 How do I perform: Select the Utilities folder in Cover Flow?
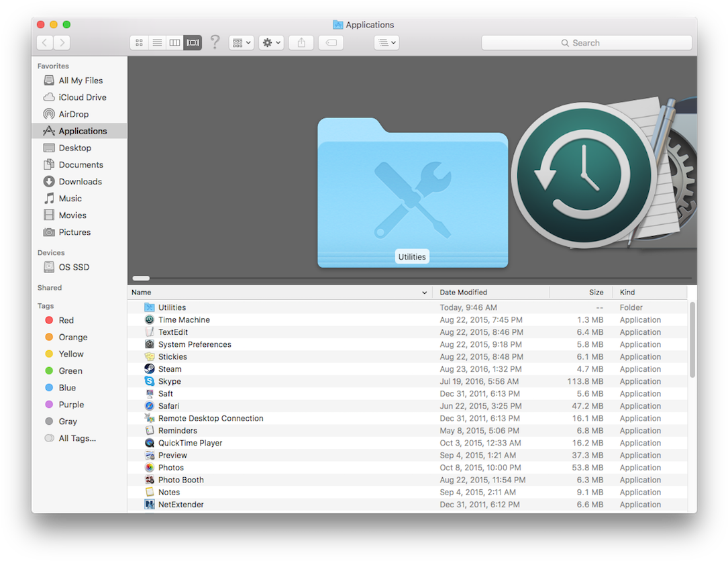click(412, 191)
